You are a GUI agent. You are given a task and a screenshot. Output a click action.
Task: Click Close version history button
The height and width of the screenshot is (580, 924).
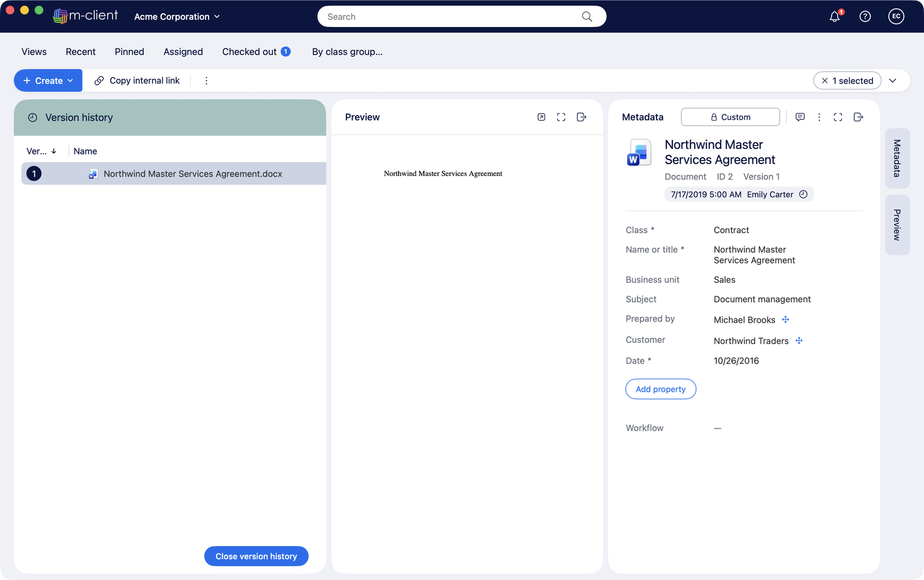click(256, 556)
